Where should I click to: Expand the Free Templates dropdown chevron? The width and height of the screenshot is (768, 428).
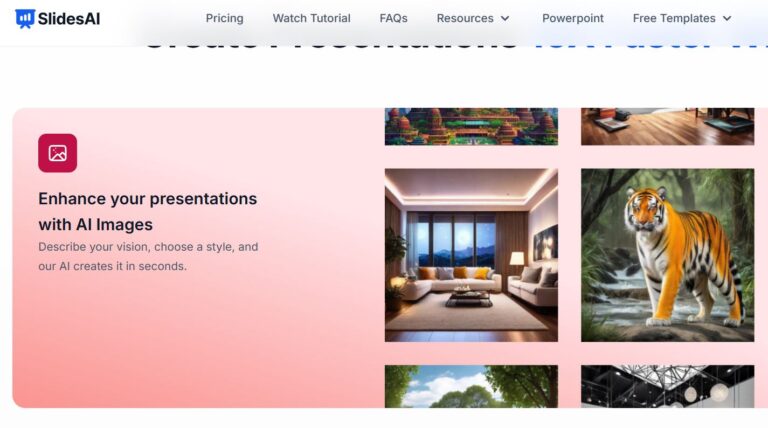(x=727, y=19)
